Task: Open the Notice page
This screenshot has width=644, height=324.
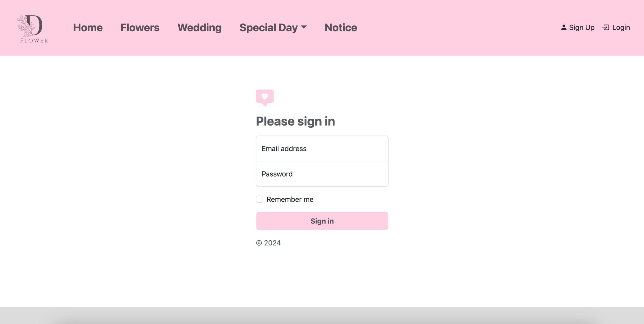Action: coord(341,28)
